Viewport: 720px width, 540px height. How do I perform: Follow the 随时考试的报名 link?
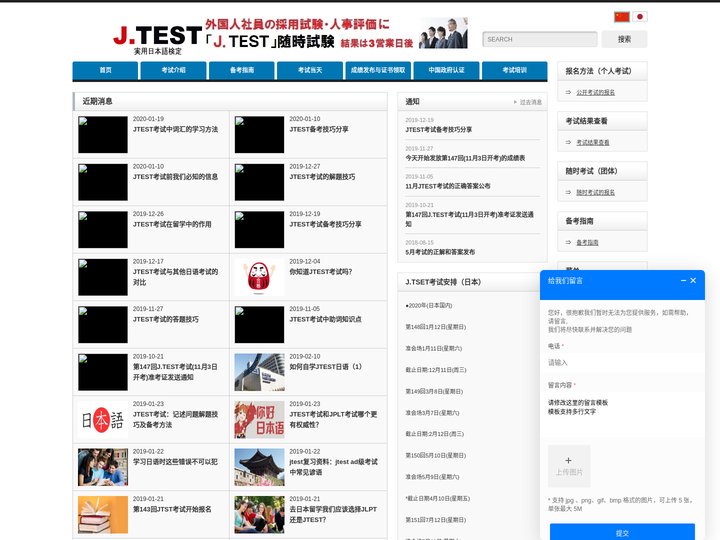(x=596, y=192)
